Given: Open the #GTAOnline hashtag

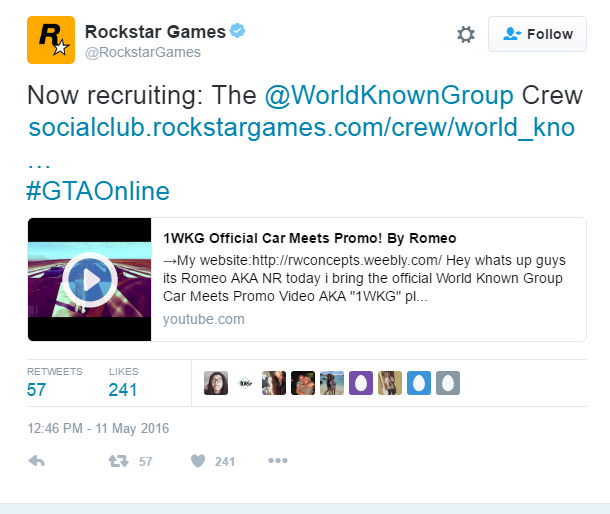Looking at the screenshot, I should pyautogui.click(x=98, y=191).
